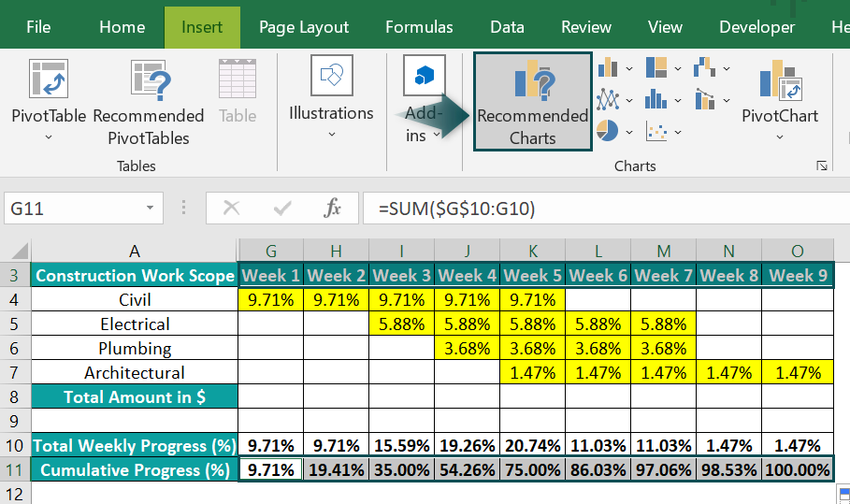
Task: Expand the waterfall chart dropdown arrow
Action: point(727,69)
